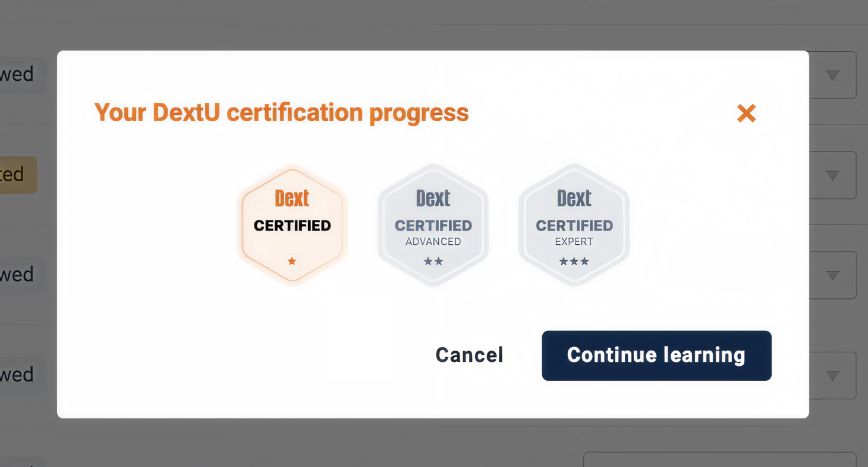Click the 'Your DextU certification progress' heading
The image size is (868, 467).
tap(282, 112)
